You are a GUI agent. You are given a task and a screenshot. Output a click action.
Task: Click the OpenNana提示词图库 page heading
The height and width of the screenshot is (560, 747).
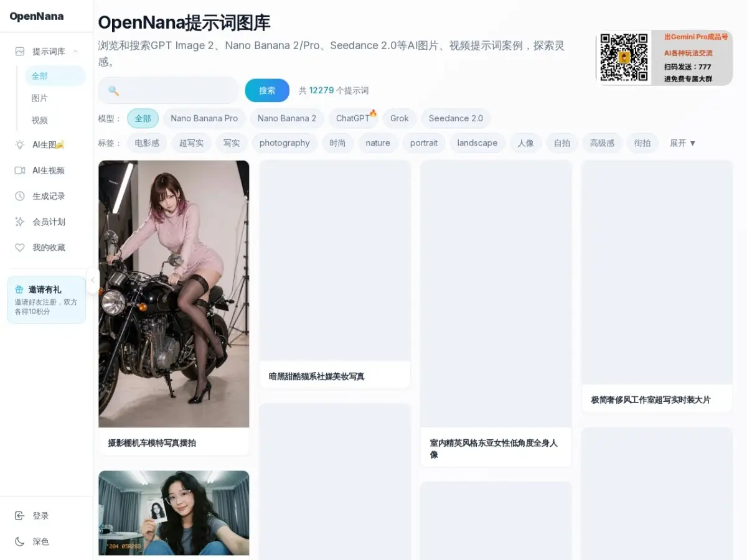pyautogui.click(x=184, y=23)
